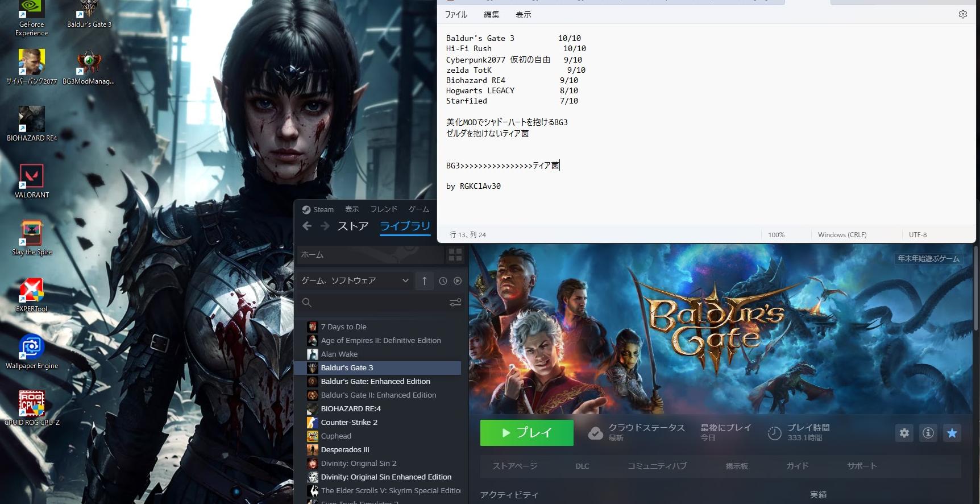980x504 pixels.
Task: Switch Steam library to grid view icon
Action: click(x=455, y=254)
